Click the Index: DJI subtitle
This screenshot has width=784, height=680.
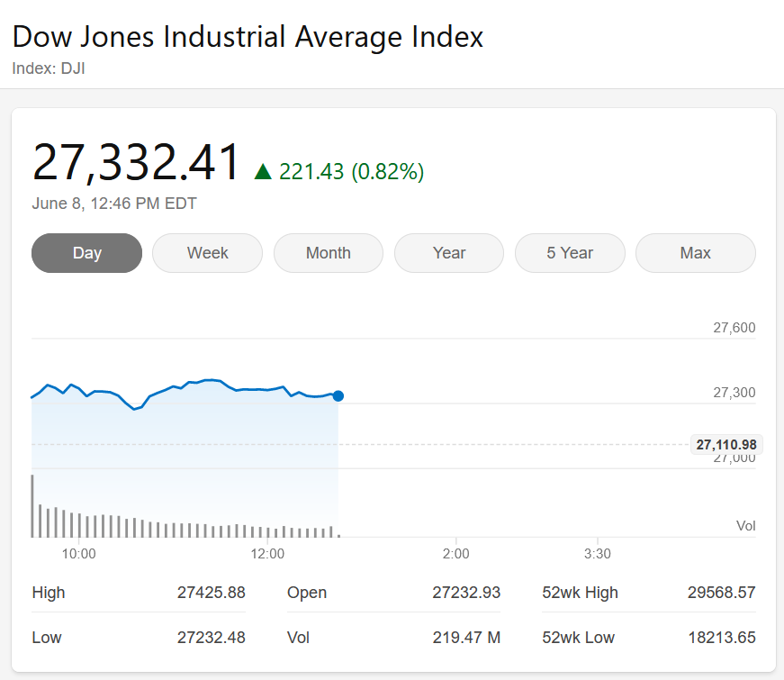click(49, 68)
